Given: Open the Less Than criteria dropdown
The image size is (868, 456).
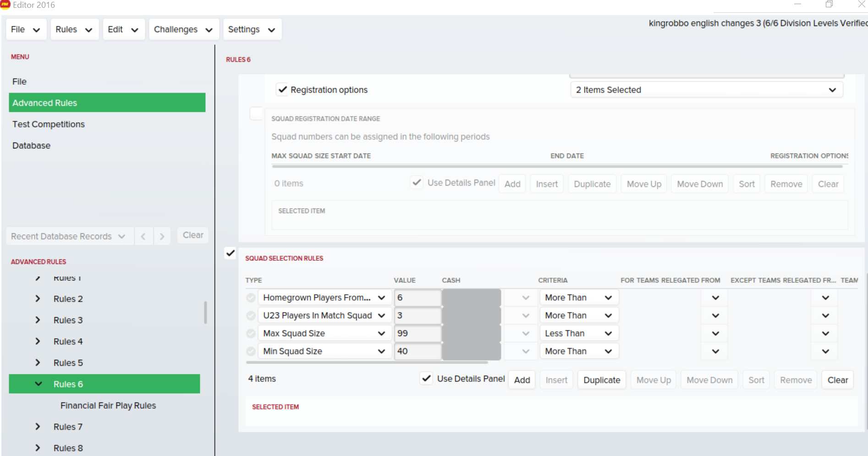Looking at the screenshot, I should (579, 334).
